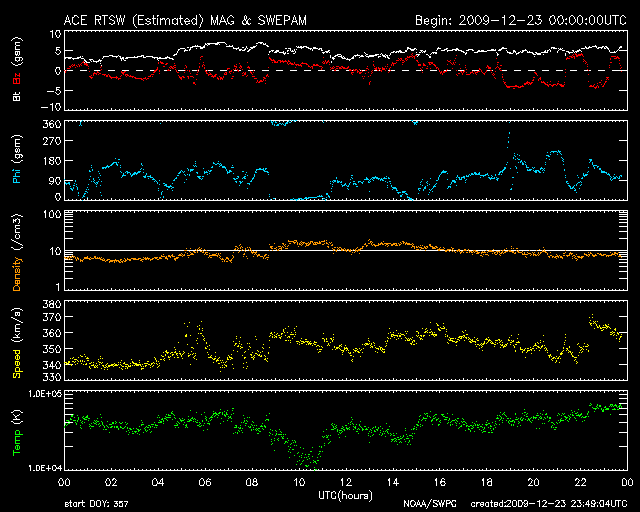Screen dimensions: 640x512
Task: Select the "NOAA/SWPC" credit text
Action: pos(430,504)
